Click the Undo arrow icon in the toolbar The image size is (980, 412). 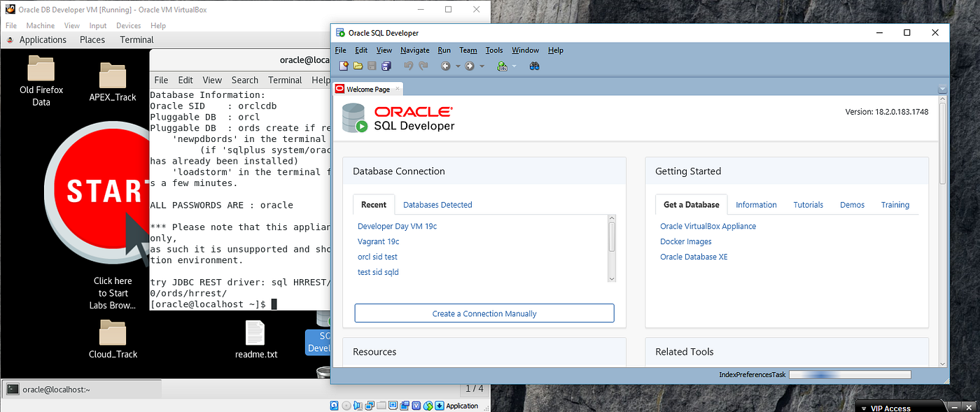coord(409,66)
